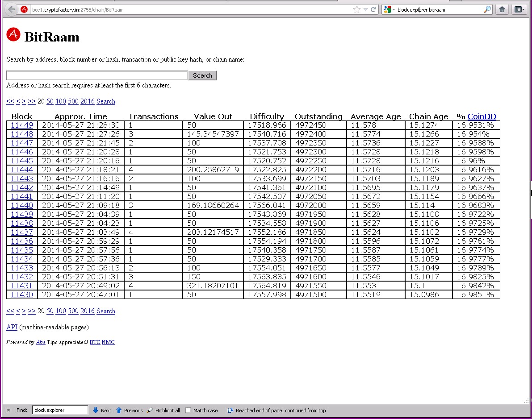Open the Abe project link
Screen dimensions: 532x419
41,342
